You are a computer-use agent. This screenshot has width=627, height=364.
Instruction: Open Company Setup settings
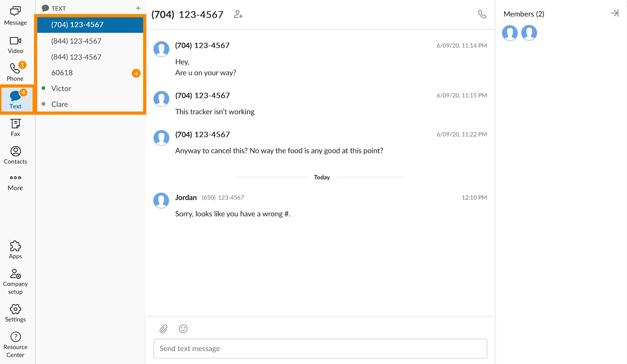(x=15, y=280)
